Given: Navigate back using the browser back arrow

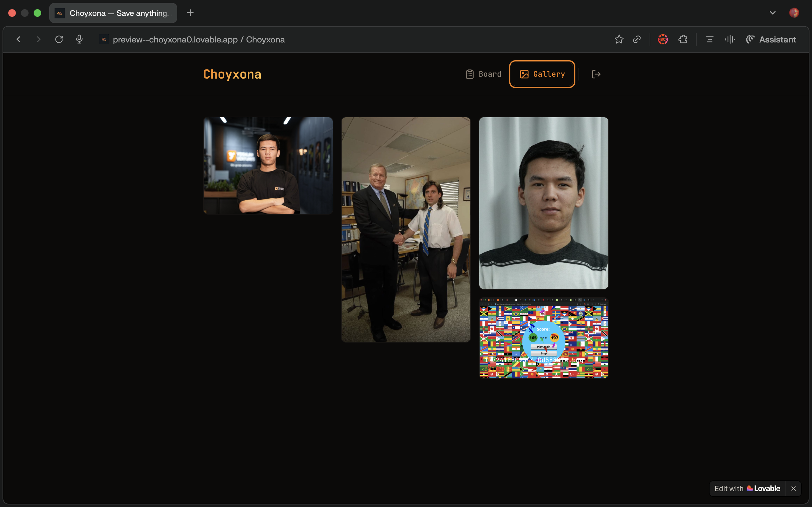Looking at the screenshot, I should coord(18,39).
